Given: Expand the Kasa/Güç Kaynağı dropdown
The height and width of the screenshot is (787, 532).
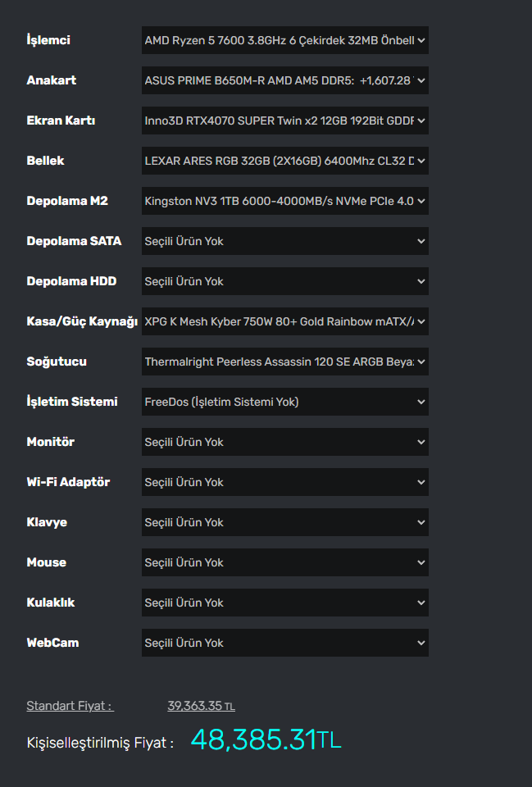Looking at the screenshot, I should (284, 321).
